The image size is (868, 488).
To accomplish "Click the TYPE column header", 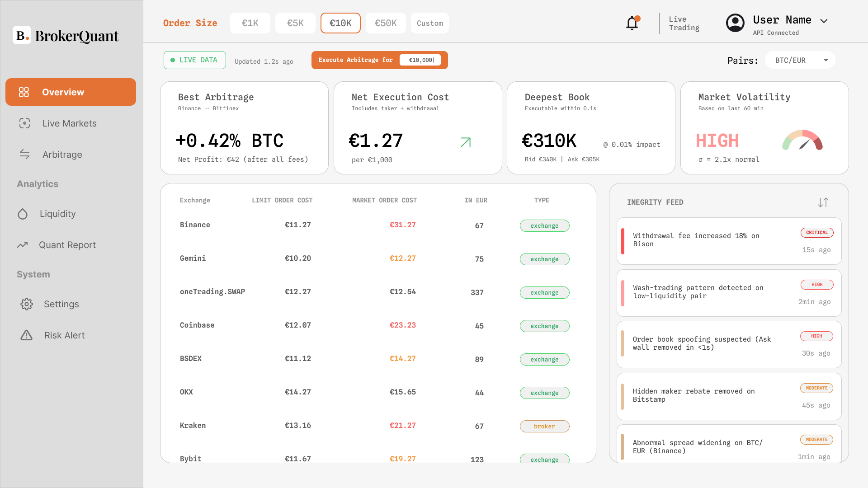I will coord(542,200).
